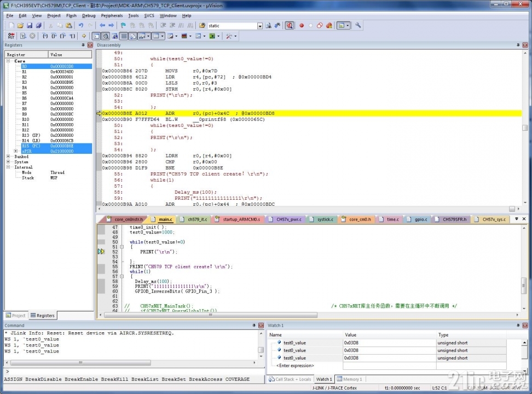
Task: Toggle the Registers Window button
Action: tap(124, 36)
